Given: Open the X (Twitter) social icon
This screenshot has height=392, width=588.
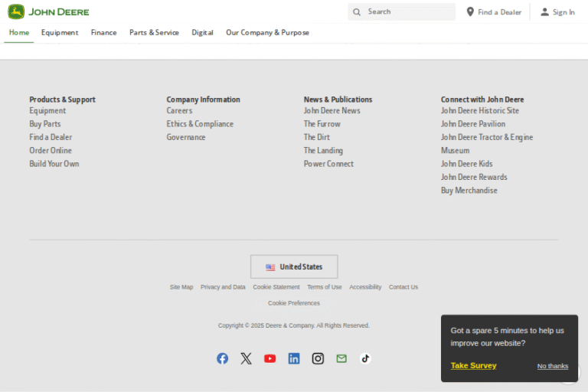Looking at the screenshot, I should [x=246, y=358].
